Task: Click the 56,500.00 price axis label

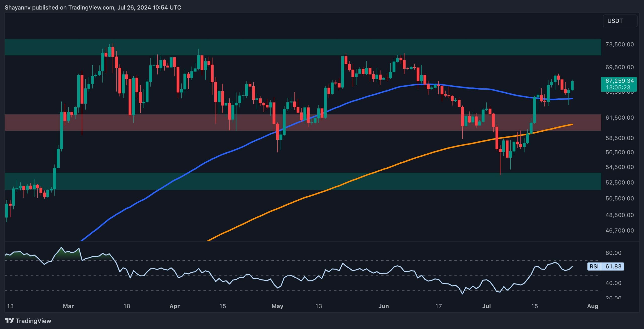Action: pyautogui.click(x=620, y=152)
